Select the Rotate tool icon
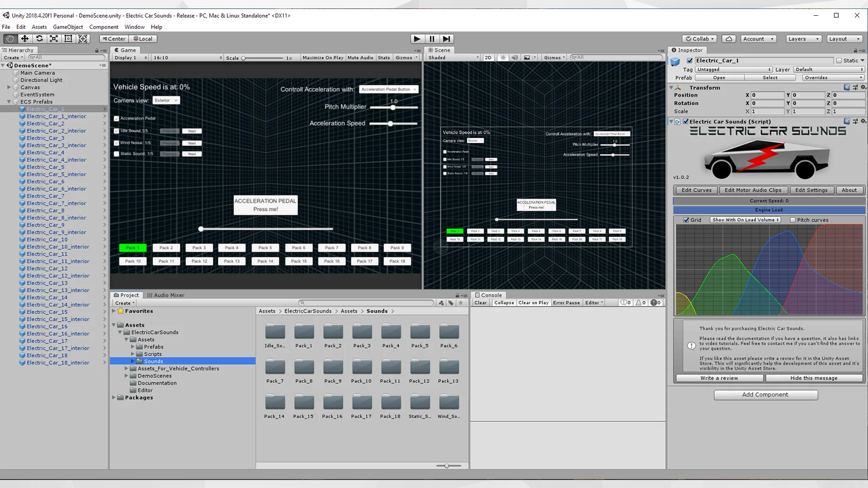The image size is (868, 488). [39, 39]
